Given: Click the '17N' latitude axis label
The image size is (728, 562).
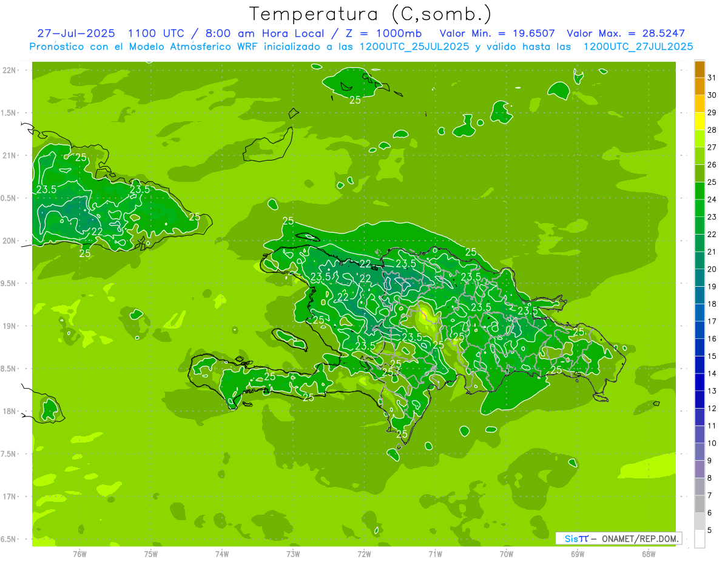Looking at the screenshot, I should tap(10, 497).
